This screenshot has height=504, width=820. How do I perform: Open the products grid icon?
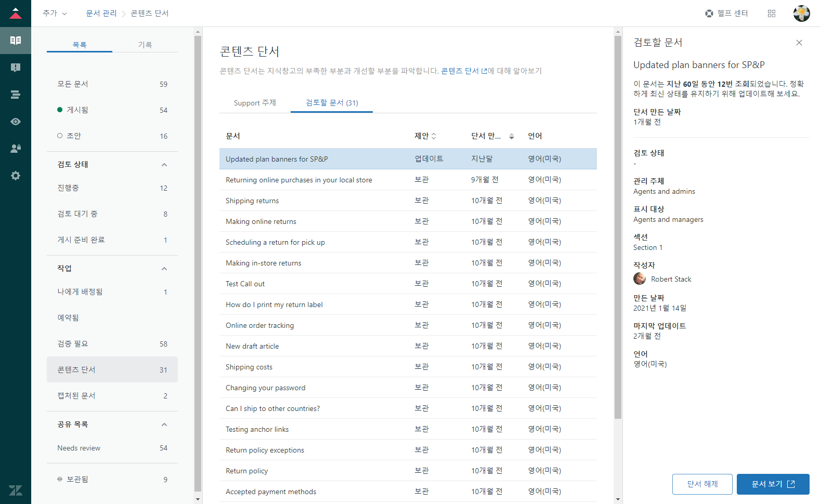[x=772, y=14]
